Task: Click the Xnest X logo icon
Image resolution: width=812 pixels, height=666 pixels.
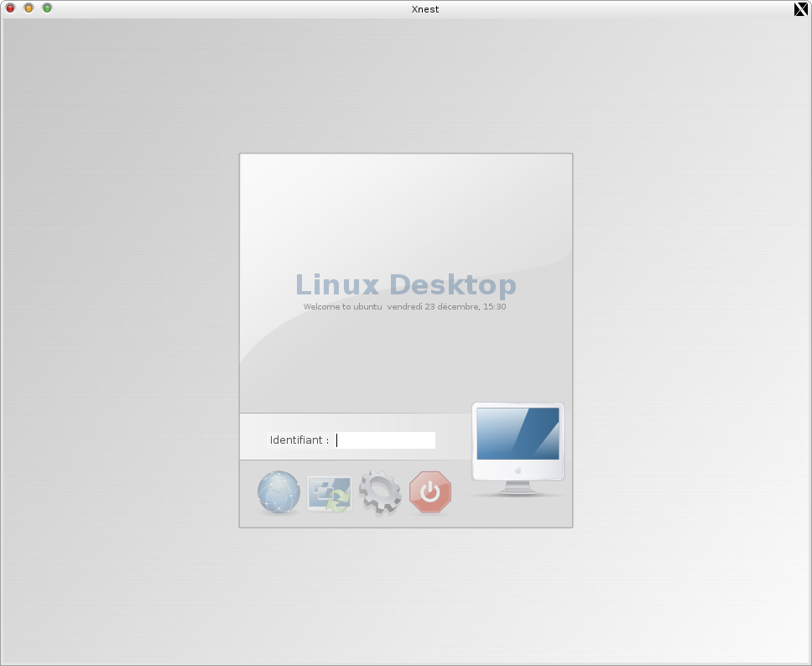Action: tap(800, 8)
